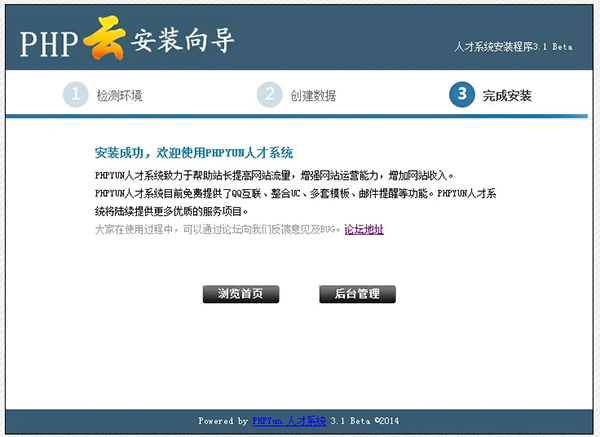Follow the 论坛地址 forum link
The image size is (600, 437).
coord(364,229)
